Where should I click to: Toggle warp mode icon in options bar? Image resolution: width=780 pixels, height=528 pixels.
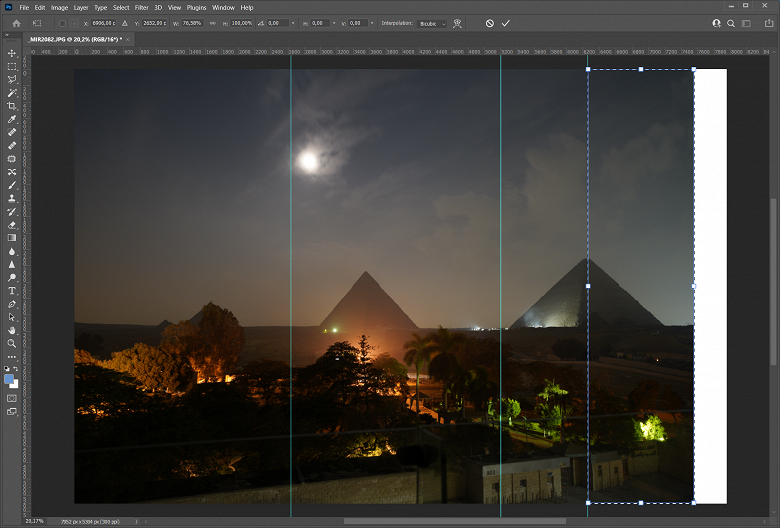457,23
